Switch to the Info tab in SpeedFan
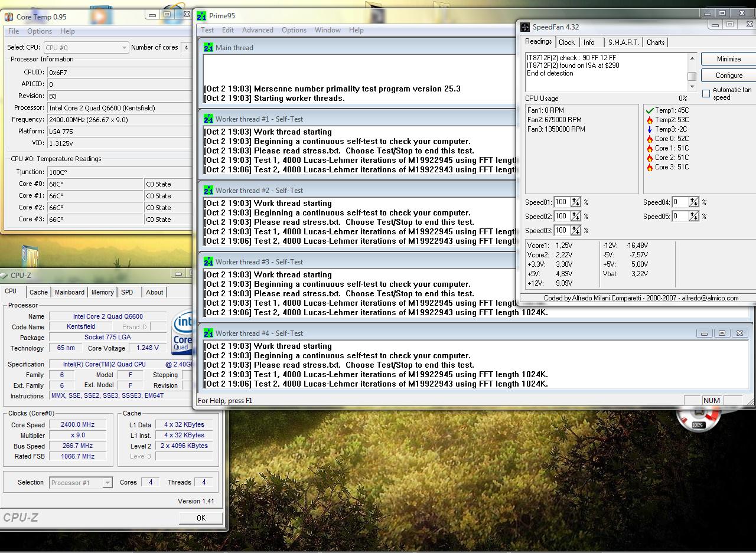This screenshot has width=756, height=553. tap(589, 42)
